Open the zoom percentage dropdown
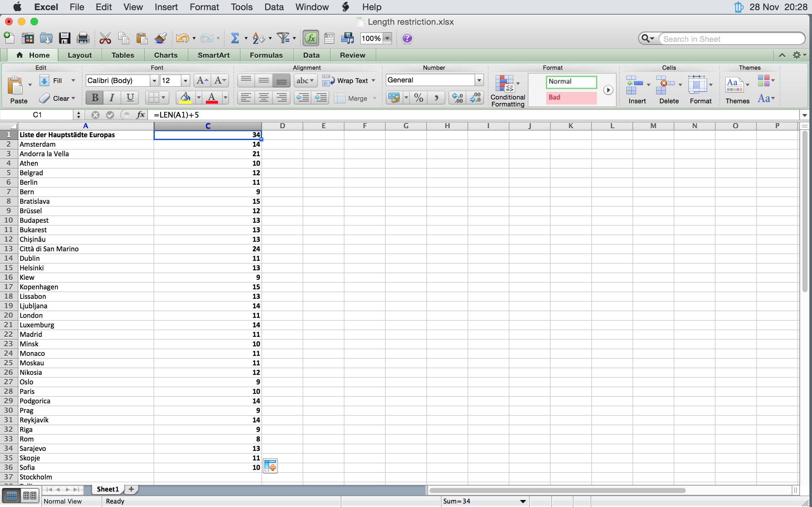812x507 pixels. point(388,38)
